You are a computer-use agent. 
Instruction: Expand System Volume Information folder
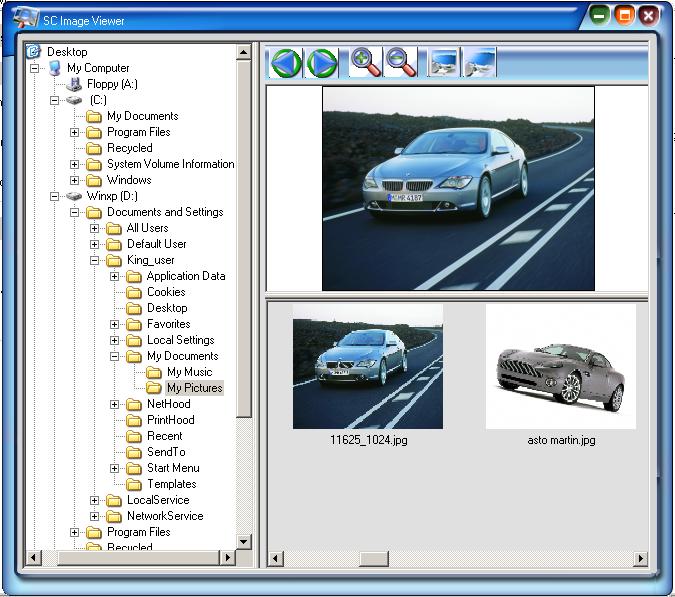tap(74, 164)
